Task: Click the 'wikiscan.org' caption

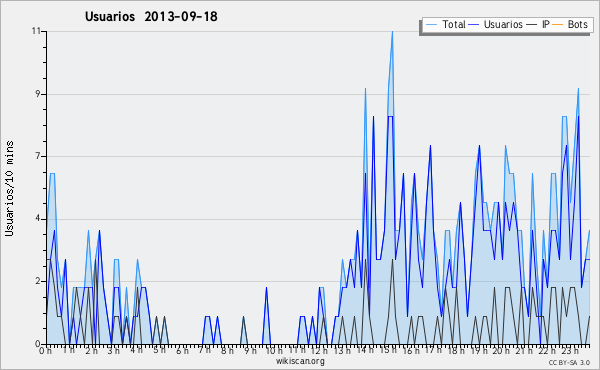Action: 300,361
